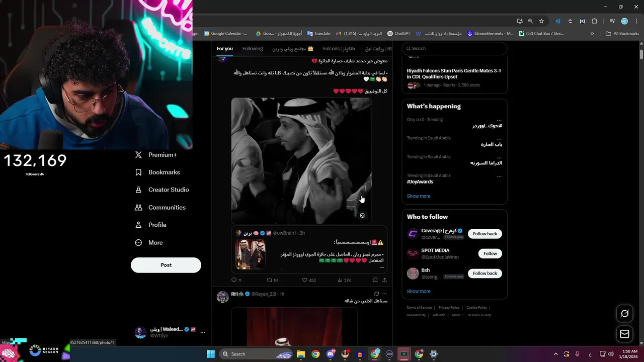This screenshot has height=362, width=644.
Task: Click the Post button
Action: [x=166, y=265]
